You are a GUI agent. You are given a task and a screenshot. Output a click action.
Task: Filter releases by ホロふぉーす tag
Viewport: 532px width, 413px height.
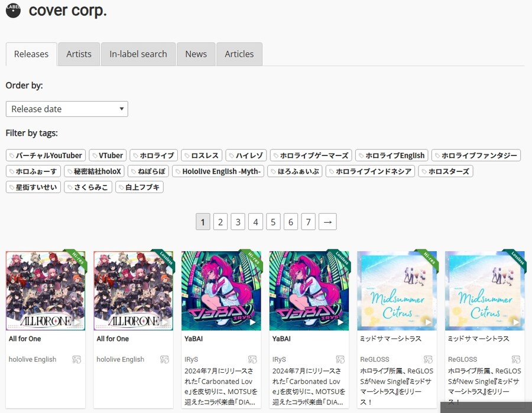pos(33,171)
